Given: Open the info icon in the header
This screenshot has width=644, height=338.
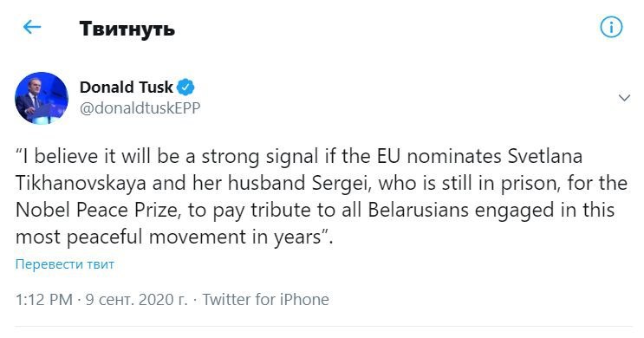Looking at the screenshot, I should (611, 28).
